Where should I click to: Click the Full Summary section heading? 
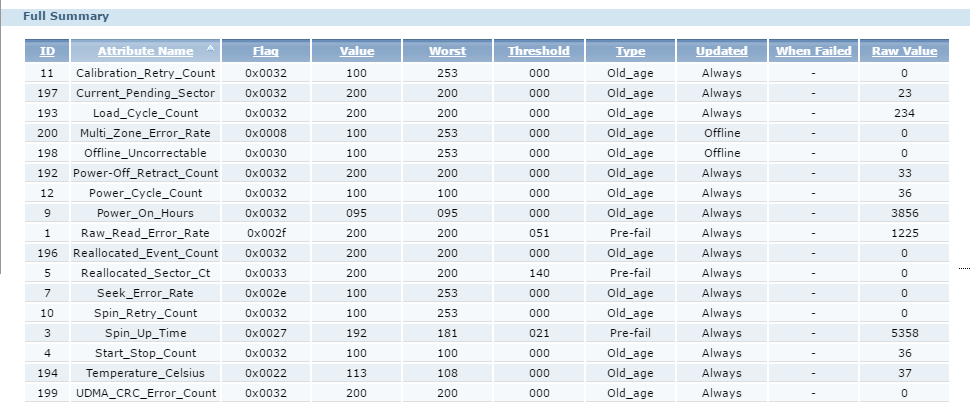[x=66, y=16]
